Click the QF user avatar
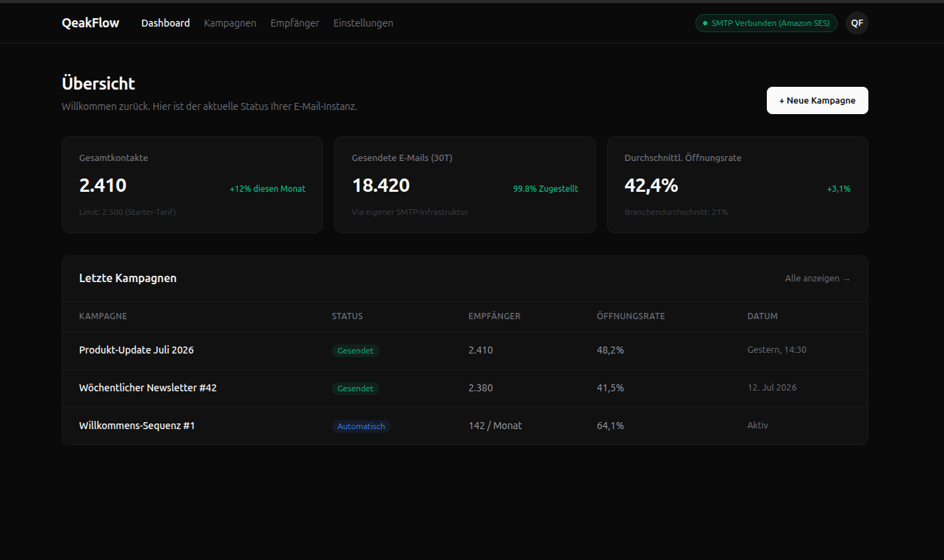Screen dimensions: 944x560 857,23
